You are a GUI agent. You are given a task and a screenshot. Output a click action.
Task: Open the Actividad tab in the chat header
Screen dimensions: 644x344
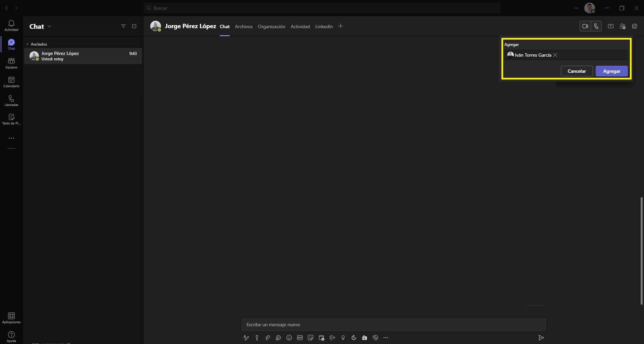tap(300, 26)
